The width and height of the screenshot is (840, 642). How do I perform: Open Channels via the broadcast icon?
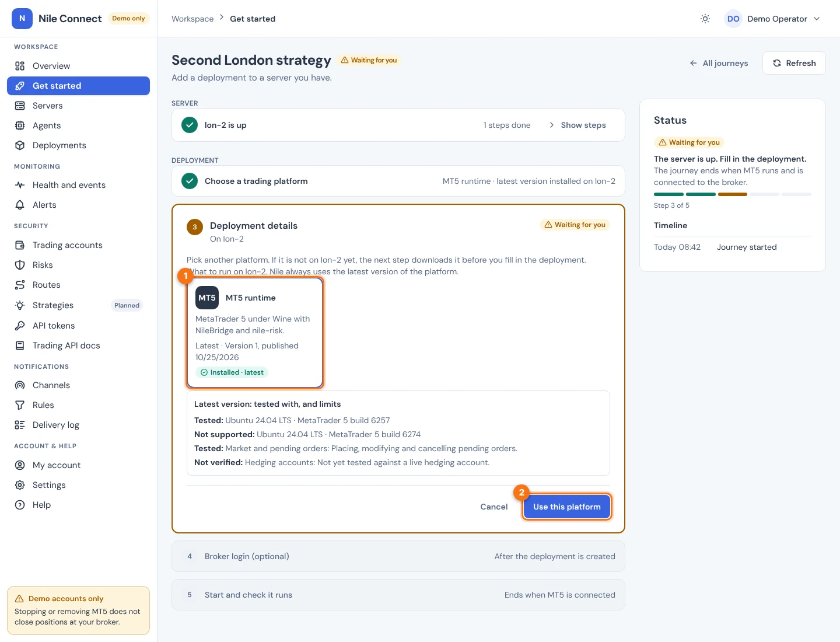[20, 385]
